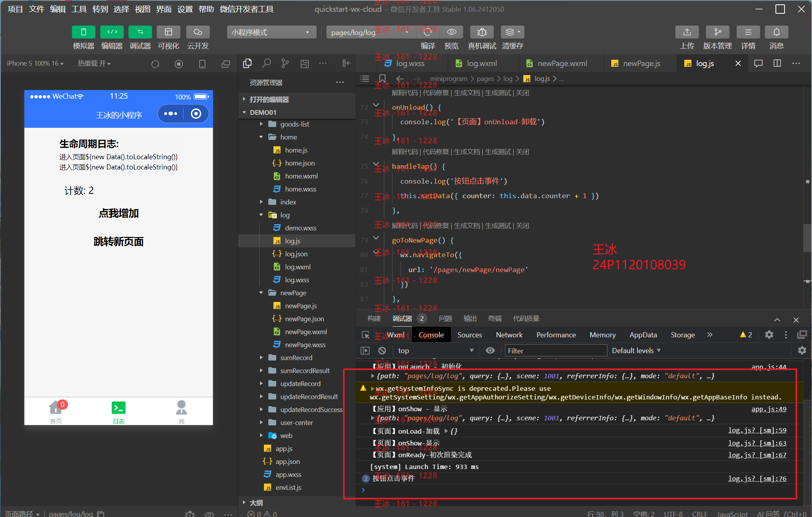812x517 pixels.
Task: Open the top context dropdown
Action: [x=435, y=351]
